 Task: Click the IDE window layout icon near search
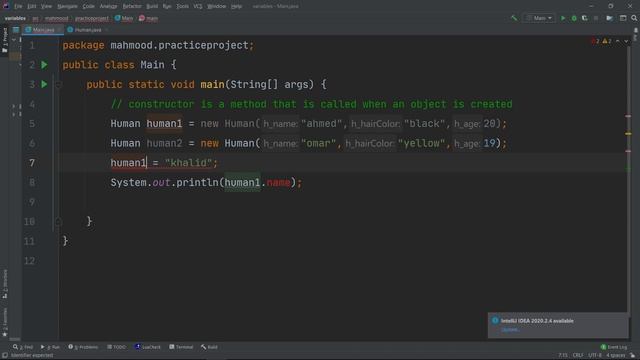(623, 18)
